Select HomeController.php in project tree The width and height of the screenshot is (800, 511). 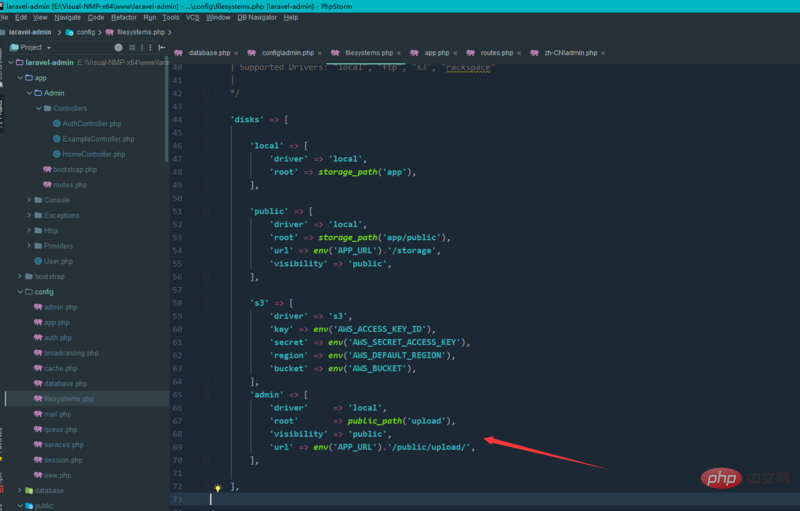pyautogui.click(x=94, y=155)
